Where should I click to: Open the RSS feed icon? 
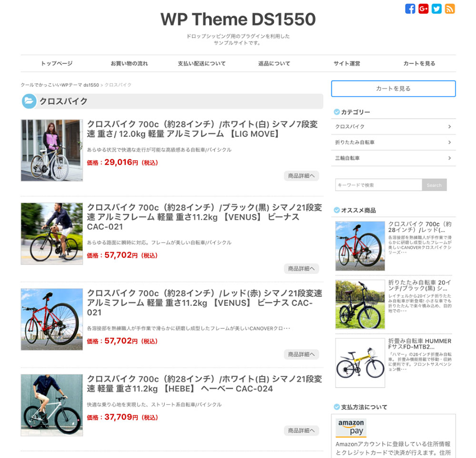(x=450, y=9)
